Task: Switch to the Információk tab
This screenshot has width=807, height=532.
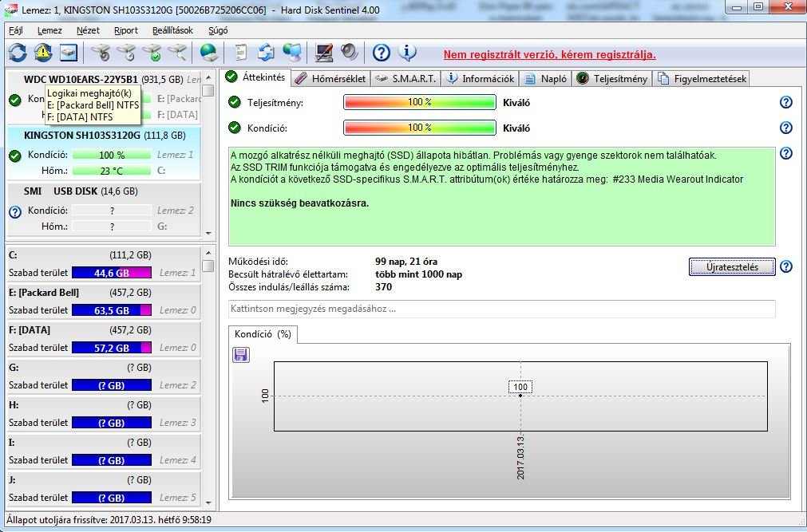Action: point(481,79)
